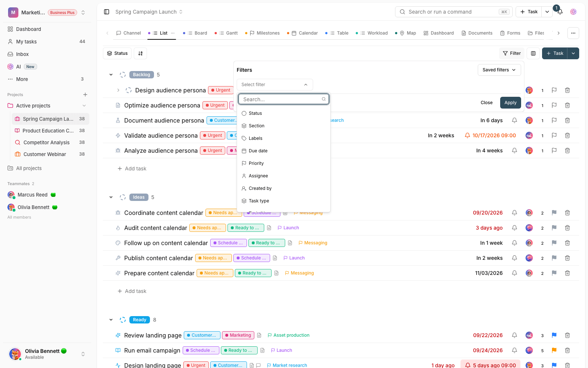Select the Assignee filter option
588x368 pixels.
(284, 176)
